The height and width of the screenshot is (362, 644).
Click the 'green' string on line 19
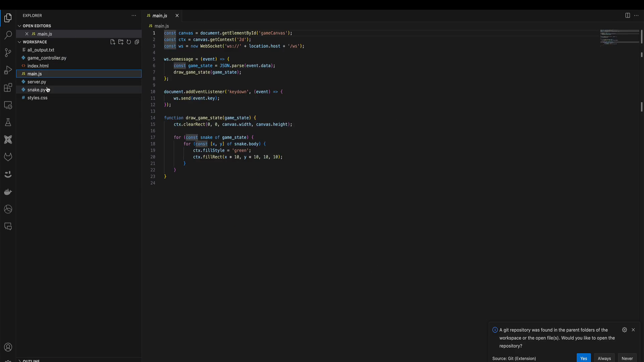click(x=241, y=150)
